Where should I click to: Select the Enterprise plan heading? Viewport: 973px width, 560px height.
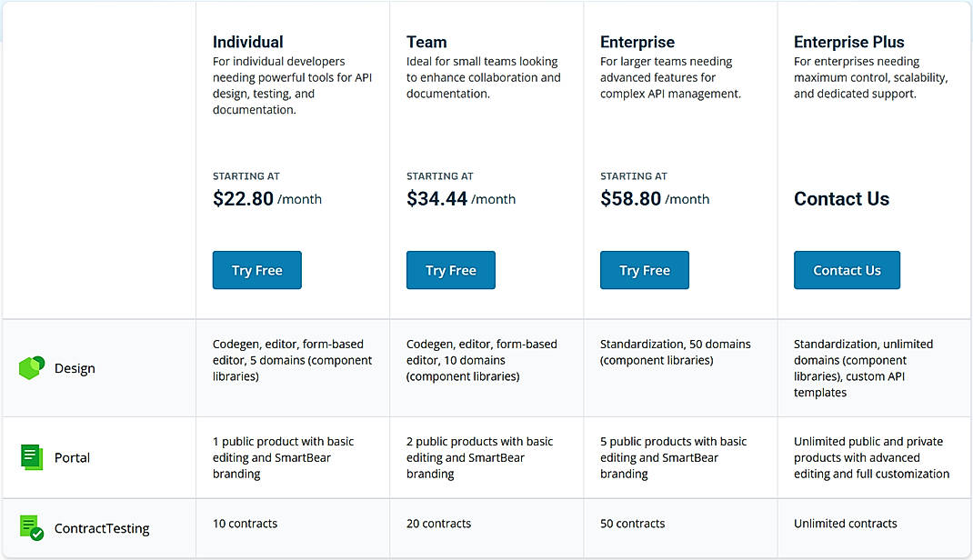click(x=637, y=42)
